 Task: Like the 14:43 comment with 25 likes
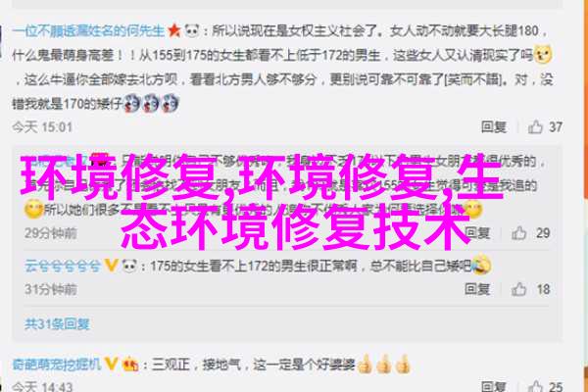pyautogui.click(x=535, y=386)
